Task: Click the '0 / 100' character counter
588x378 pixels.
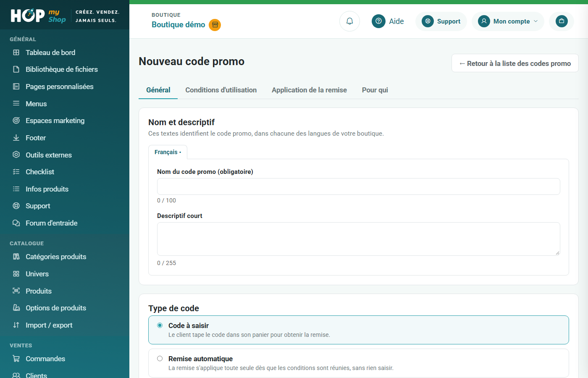Action: (x=166, y=200)
